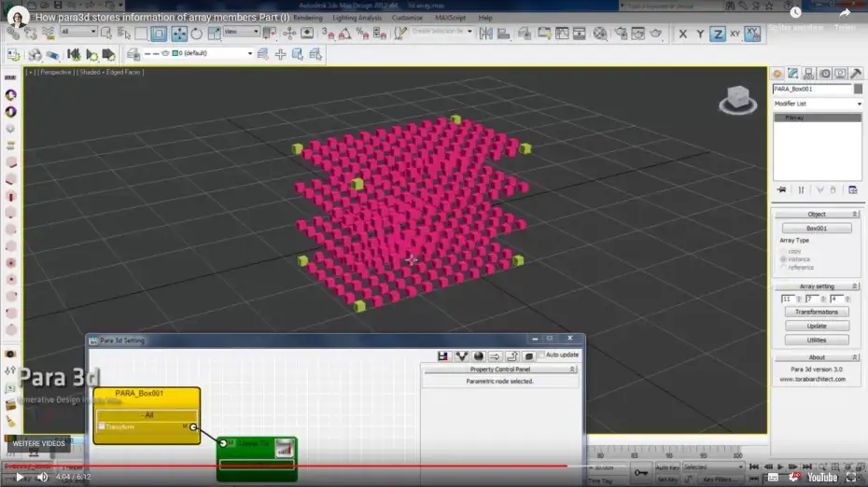Open the Lighting Analysis menu
868x487 pixels.
(x=357, y=18)
